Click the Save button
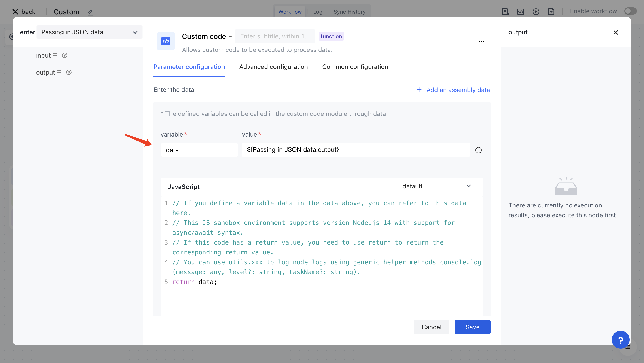This screenshot has height=363, width=644. tap(472, 327)
